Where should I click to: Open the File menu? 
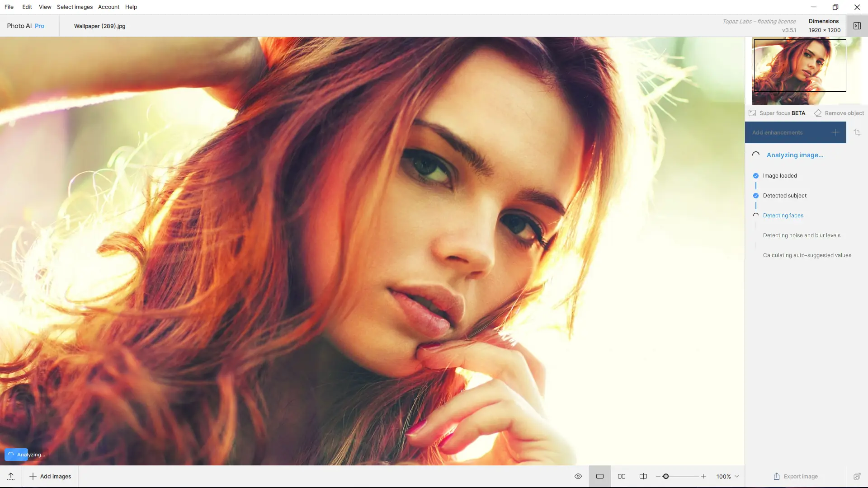[9, 7]
